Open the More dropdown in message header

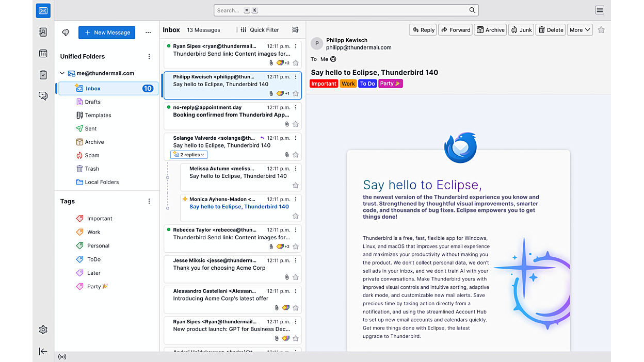(579, 30)
